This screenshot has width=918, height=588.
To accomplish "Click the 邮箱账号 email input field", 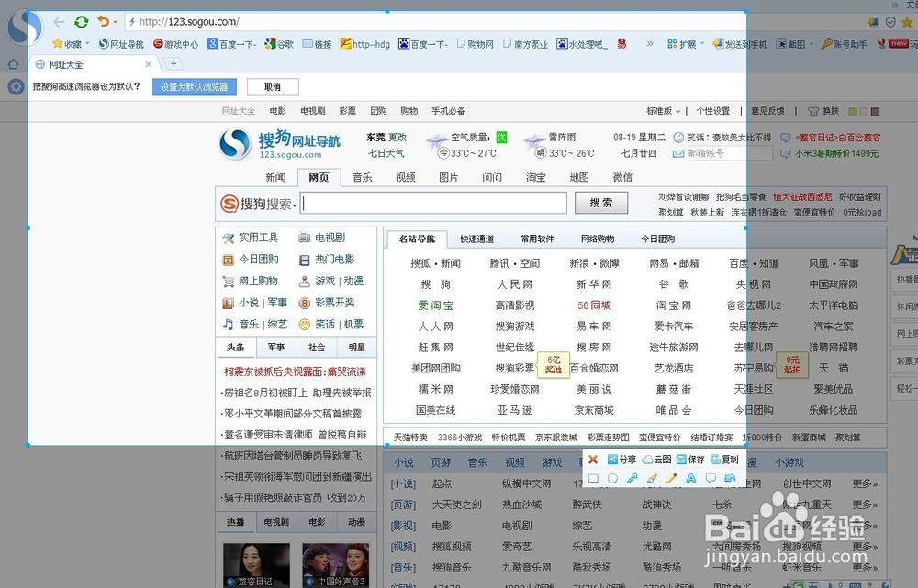I will [x=730, y=153].
